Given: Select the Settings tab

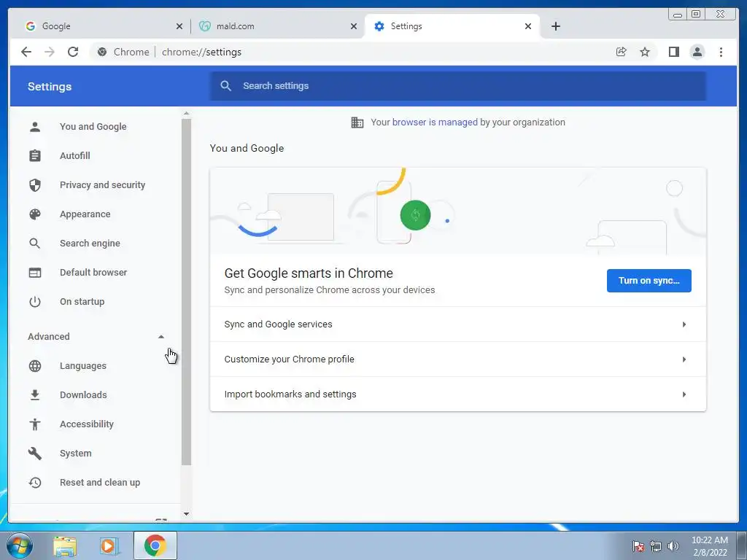Looking at the screenshot, I should (452, 26).
